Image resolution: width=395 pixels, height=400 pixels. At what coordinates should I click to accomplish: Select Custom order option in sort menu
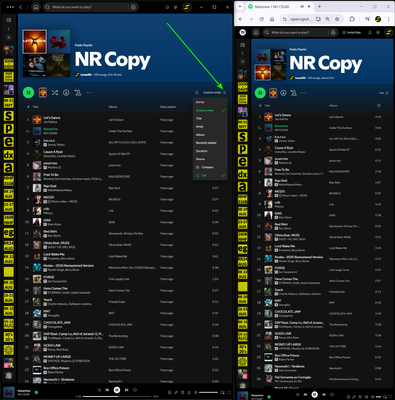click(x=210, y=110)
